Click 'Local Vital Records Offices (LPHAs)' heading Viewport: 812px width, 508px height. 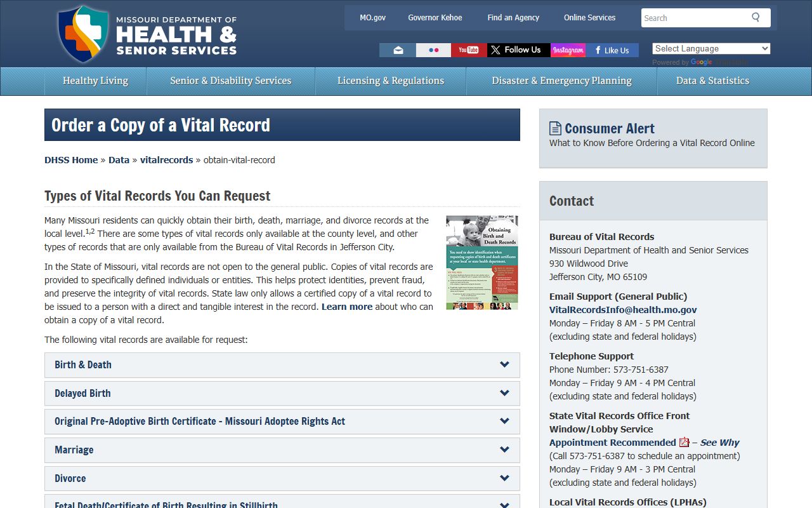point(628,502)
